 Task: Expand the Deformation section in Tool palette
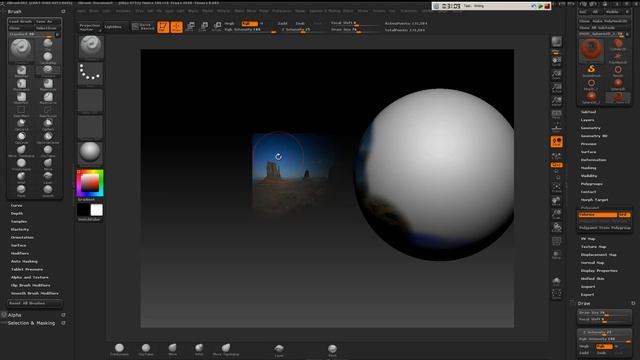coord(593,160)
